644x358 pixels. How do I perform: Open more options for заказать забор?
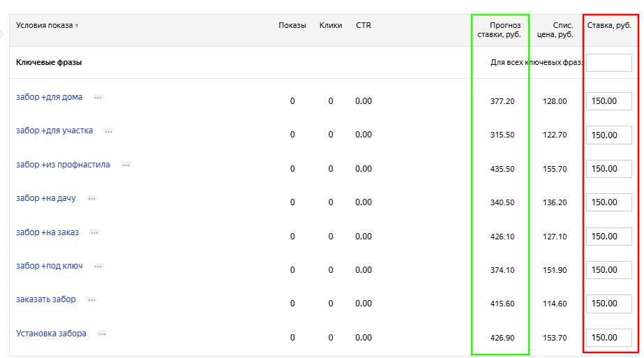click(x=91, y=300)
